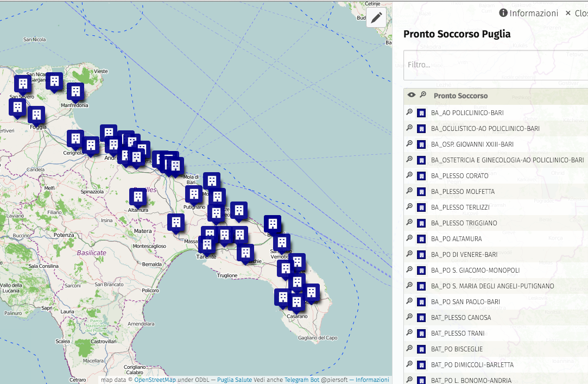Screen dimensions: 588x384
Task: Open the OpenStreetMap attribution link
Action: pos(155,380)
